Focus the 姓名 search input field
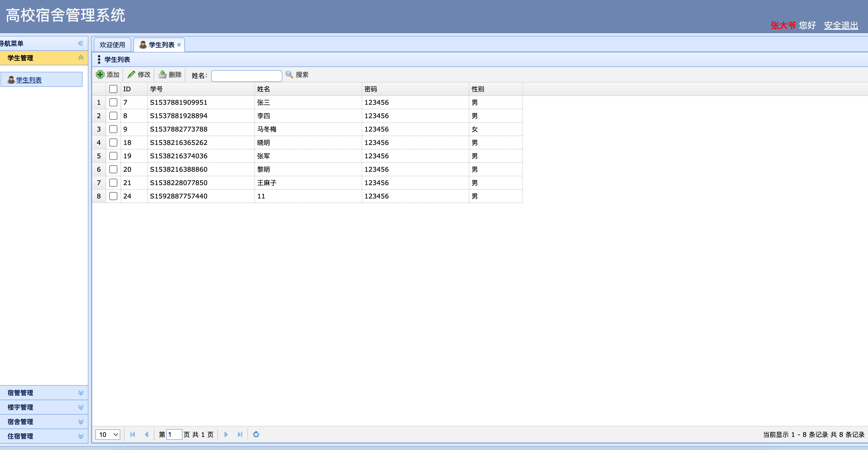Viewport: 868px width, 450px height. [x=246, y=76]
